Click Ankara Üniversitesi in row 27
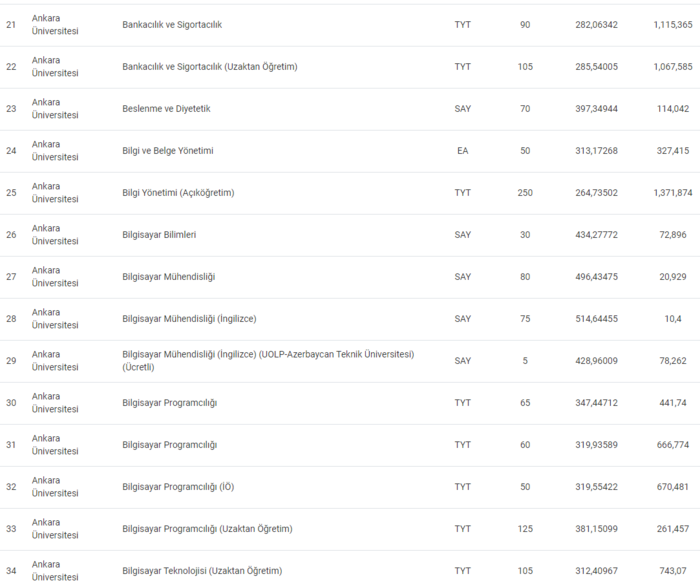This screenshot has height=583, width=700. point(55,277)
